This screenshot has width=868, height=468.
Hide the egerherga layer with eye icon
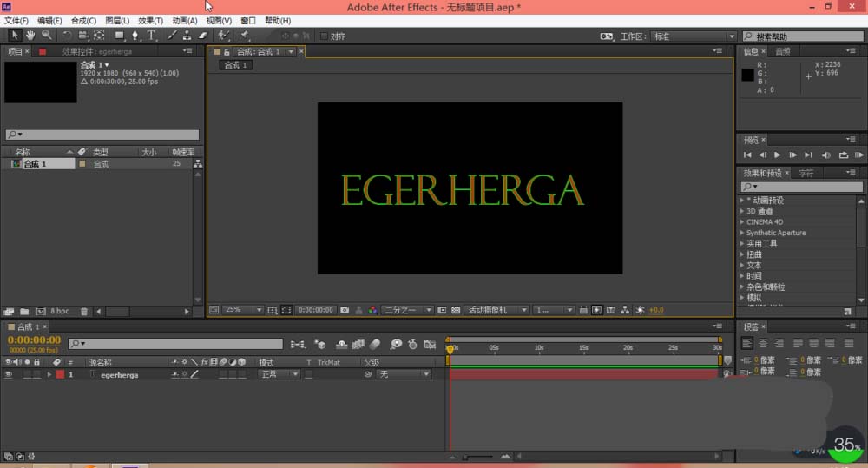coord(9,375)
